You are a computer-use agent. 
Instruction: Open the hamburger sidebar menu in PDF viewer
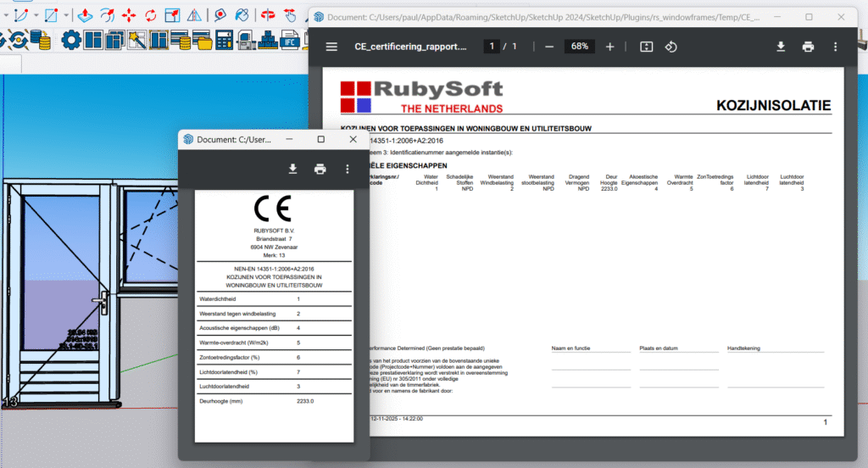331,47
